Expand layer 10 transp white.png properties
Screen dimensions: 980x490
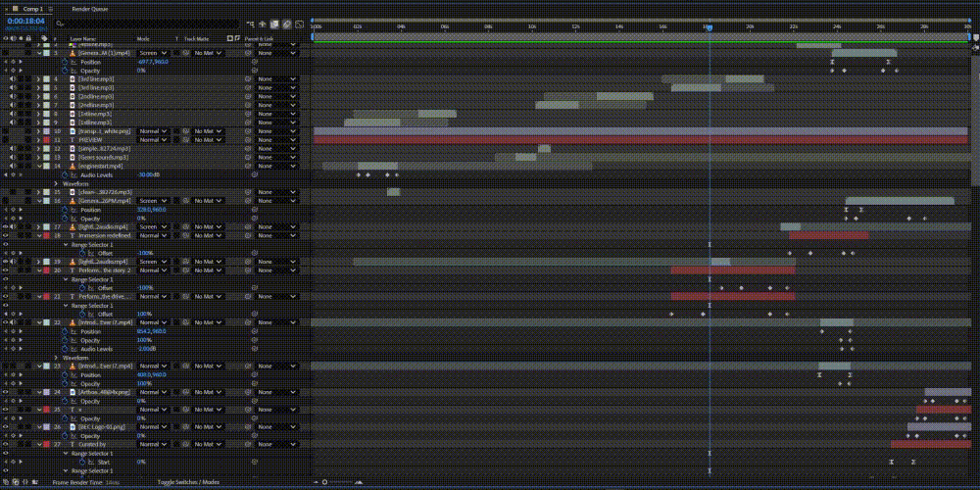(38, 130)
